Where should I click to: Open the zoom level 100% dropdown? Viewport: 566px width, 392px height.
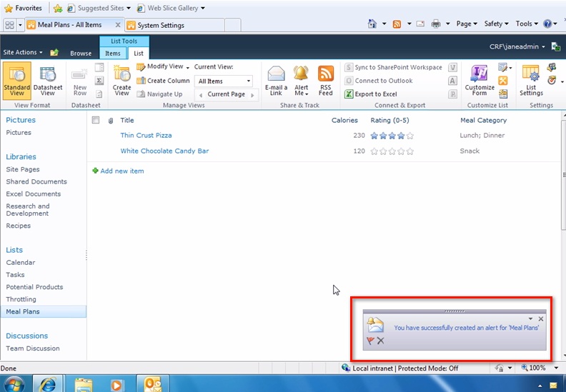[556, 368]
